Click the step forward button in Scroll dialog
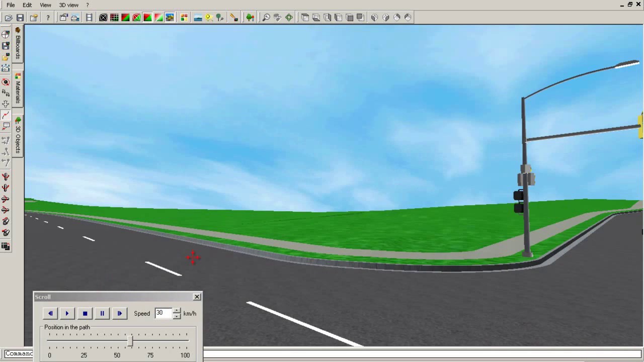The image size is (644, 362). [x=119, y=313]
